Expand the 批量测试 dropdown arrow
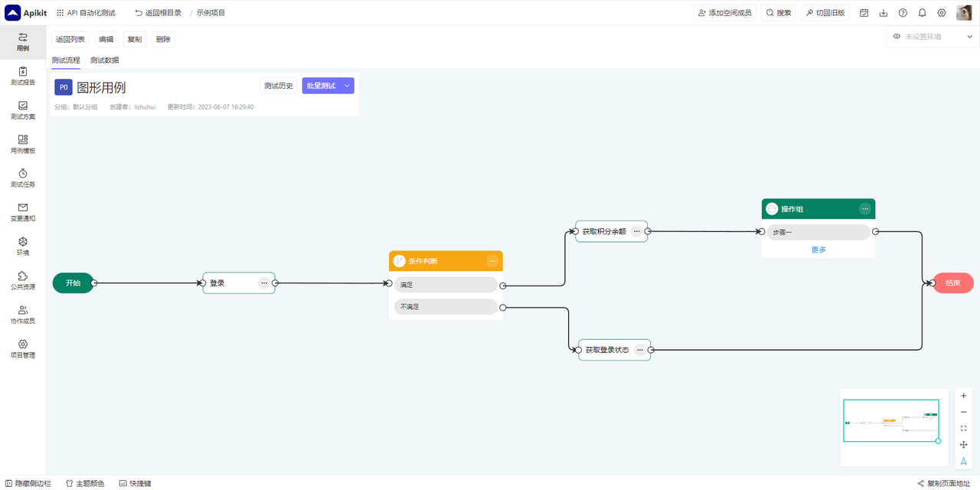Viewport: 980px width, 490px height. [347, 86]
